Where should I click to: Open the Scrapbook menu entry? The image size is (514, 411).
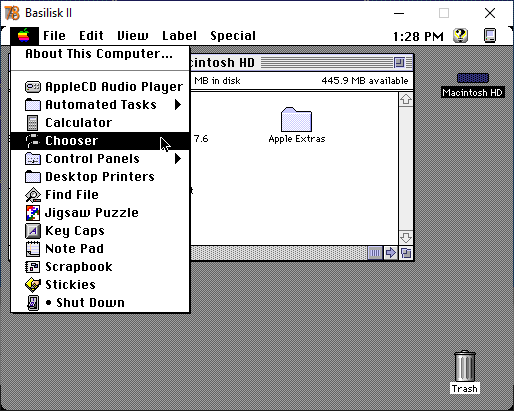tap(100, 267)
